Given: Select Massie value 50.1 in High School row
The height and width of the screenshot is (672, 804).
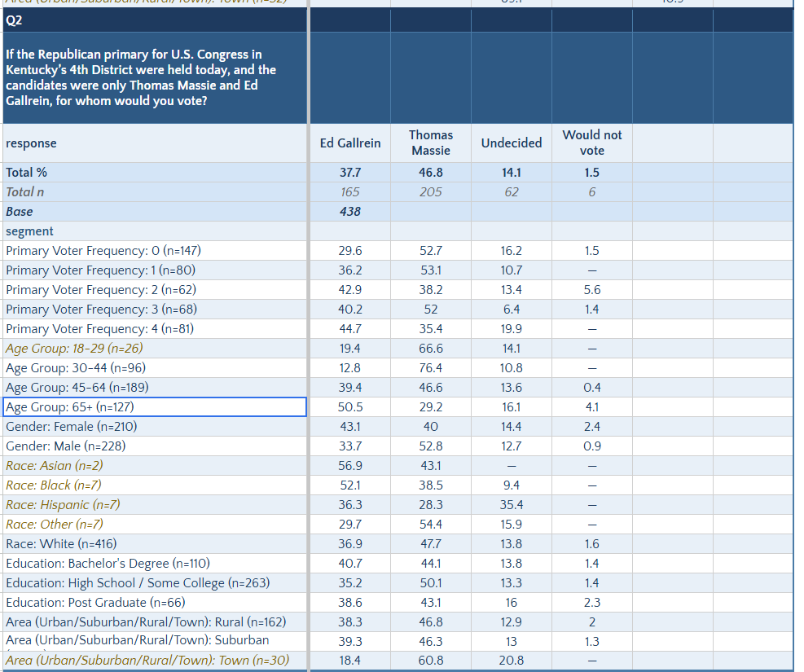Looking at the screenshot, I should (x=431, y=583).
